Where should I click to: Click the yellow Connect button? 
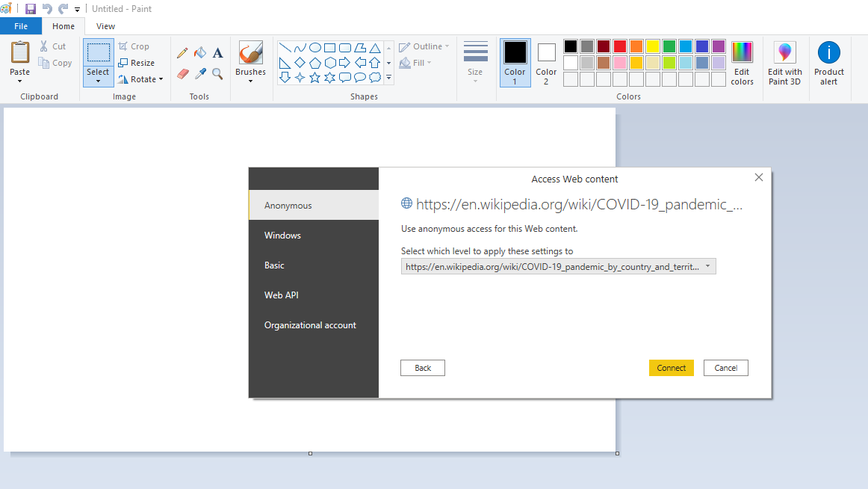pos(671,368)
